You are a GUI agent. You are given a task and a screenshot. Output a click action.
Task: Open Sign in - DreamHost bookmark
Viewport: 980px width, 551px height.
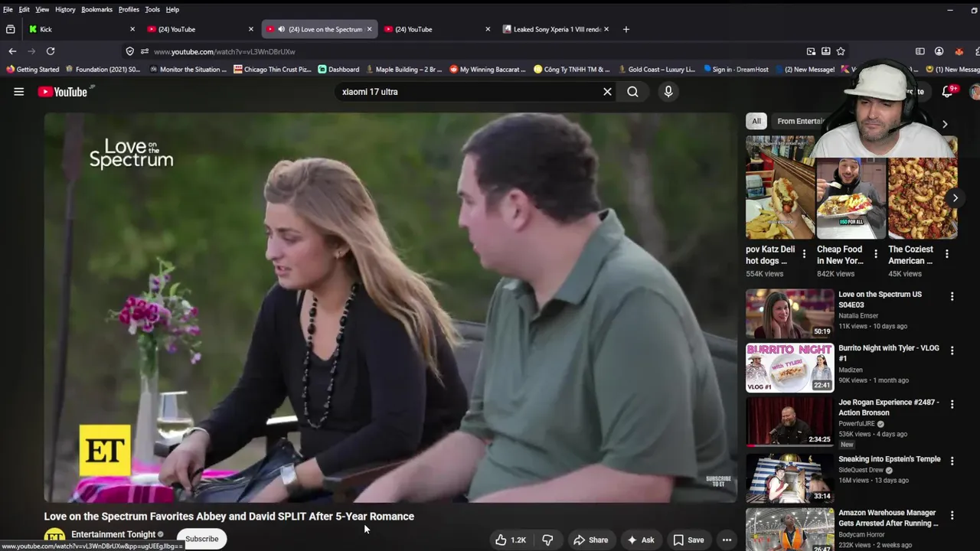(735, 69)
